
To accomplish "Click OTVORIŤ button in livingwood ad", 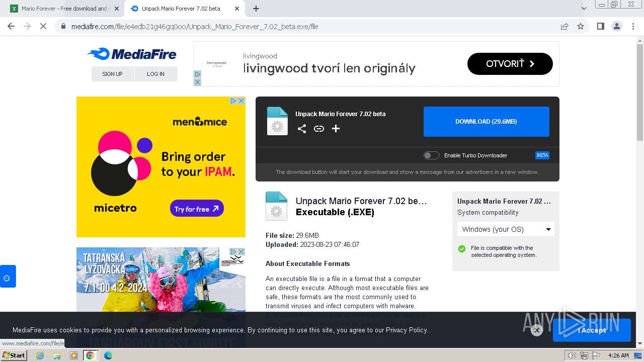I will pyautogui.click(x=510, y=64).
